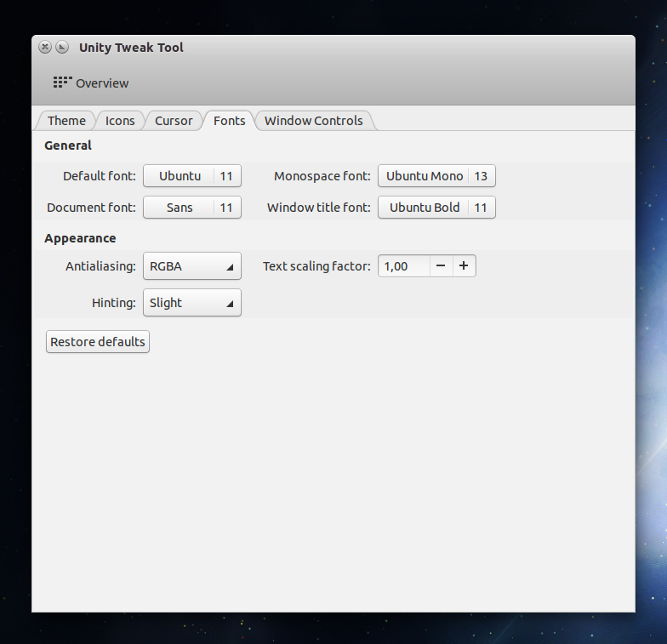Image resolution: width=667 pixels, height=644 pixels.
Task: Click the Text scaling factor value field
Action: click(x=404, y=265)
